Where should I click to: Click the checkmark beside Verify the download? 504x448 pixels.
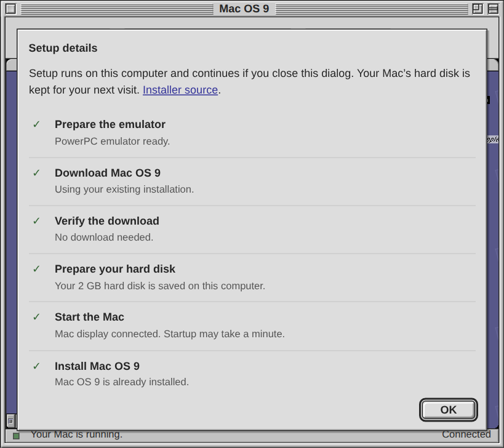click(36, 221)
